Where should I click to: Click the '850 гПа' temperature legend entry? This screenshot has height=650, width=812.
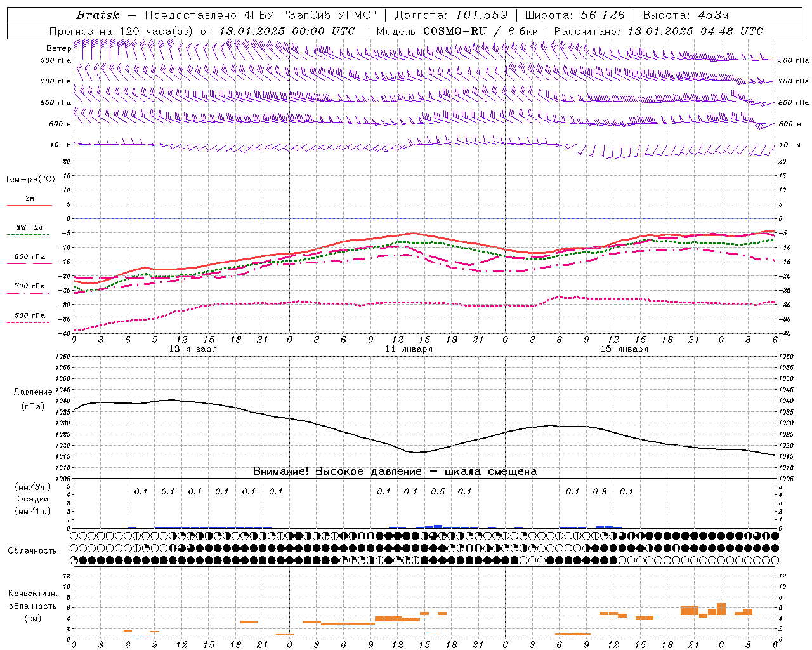coord(30,257)
